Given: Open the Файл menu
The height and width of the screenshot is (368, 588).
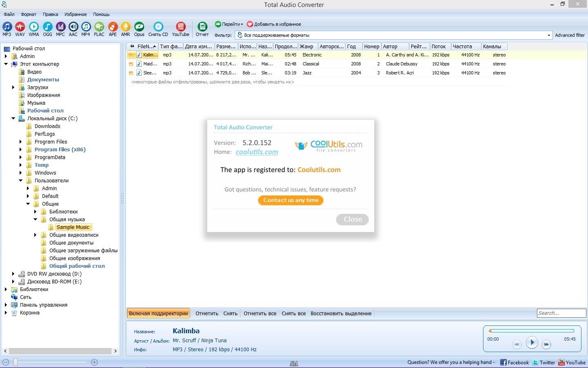Looking at the screenshot, I should (9, 14).
